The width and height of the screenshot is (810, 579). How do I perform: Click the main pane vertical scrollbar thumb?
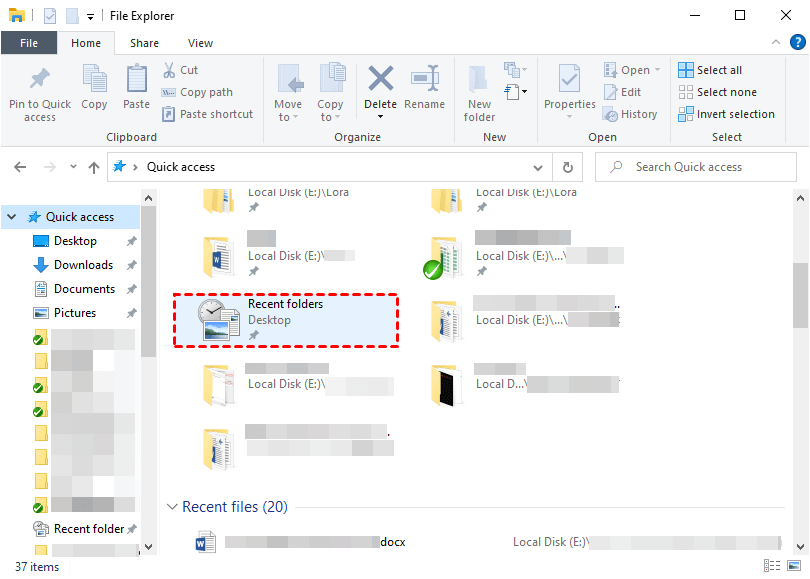pos(800,295)
